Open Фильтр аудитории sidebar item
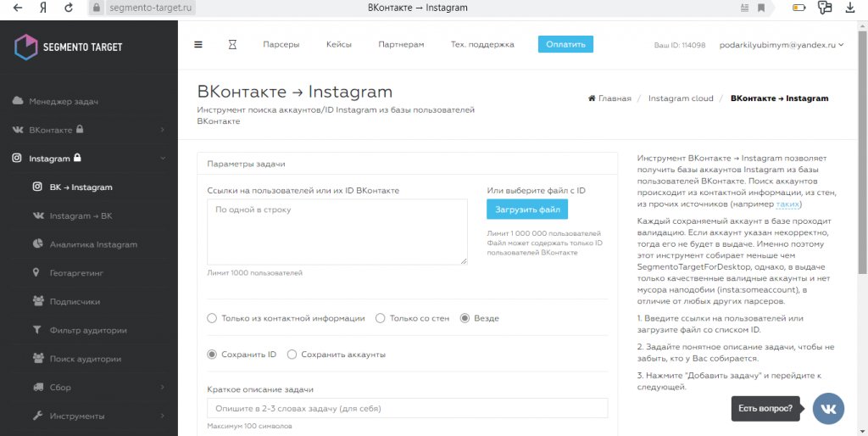Viewport: 868px width, 436px height. (x=88, y=330)
